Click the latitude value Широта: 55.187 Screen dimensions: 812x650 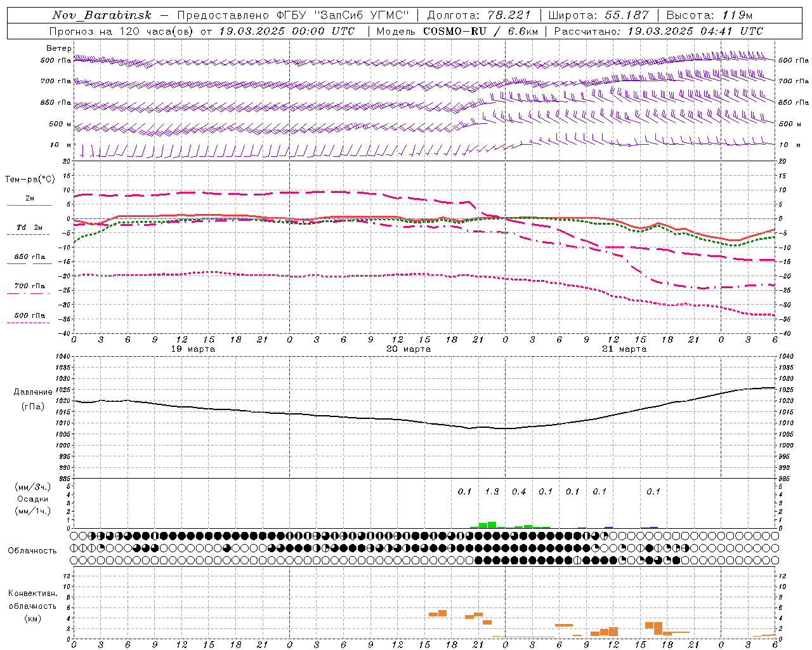tap(598, 15)
